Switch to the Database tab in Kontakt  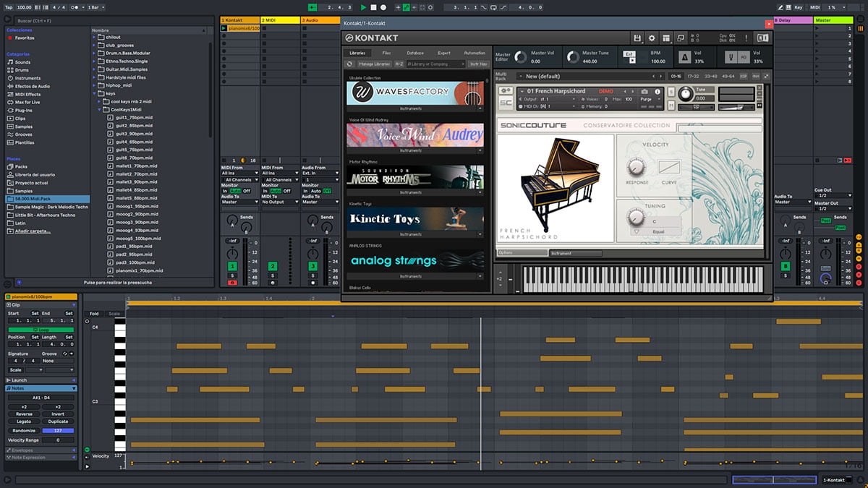tap(415, 53)
